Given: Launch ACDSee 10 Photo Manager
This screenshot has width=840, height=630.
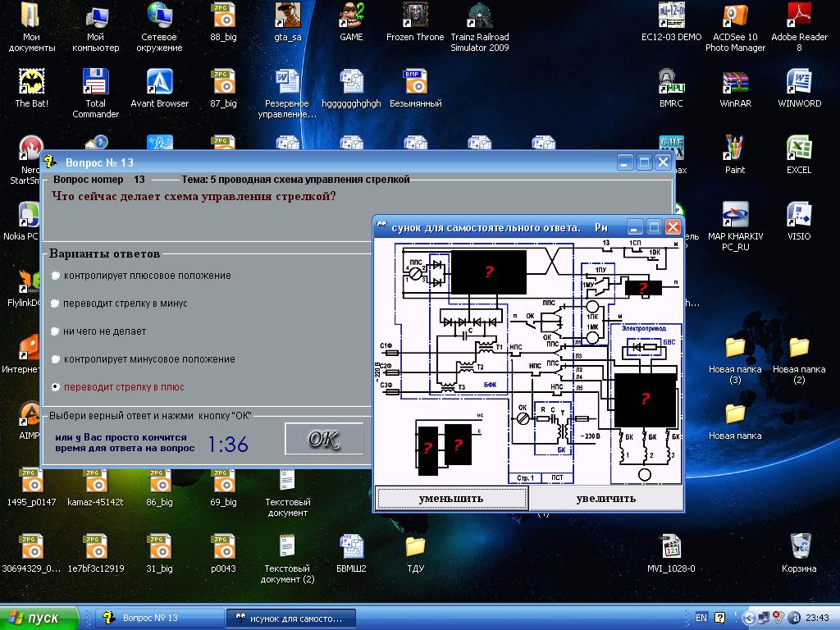Looking at the screenshot, I should pyautogui.click(x=735, y=16).
